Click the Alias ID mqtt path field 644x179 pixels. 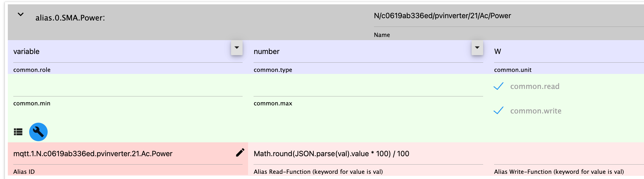[x=121, y=154]
